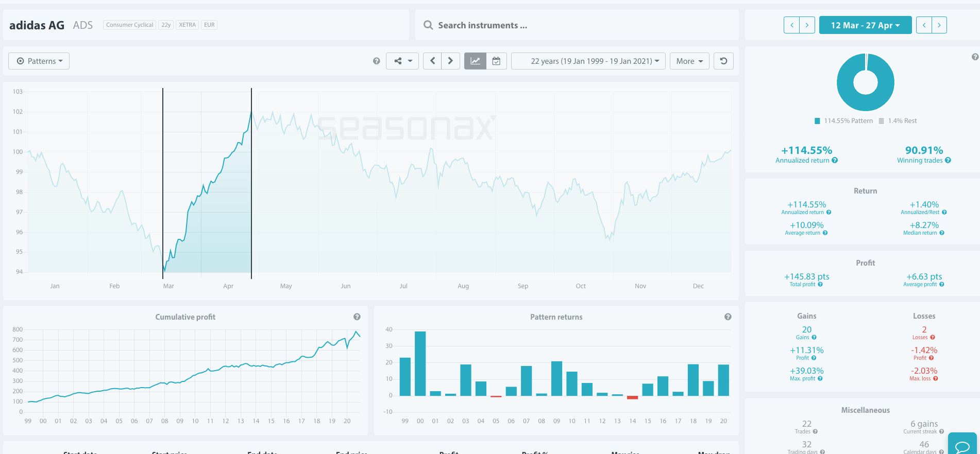
Task: Click into the Search instruments field
Action: (x=577, y=25)
